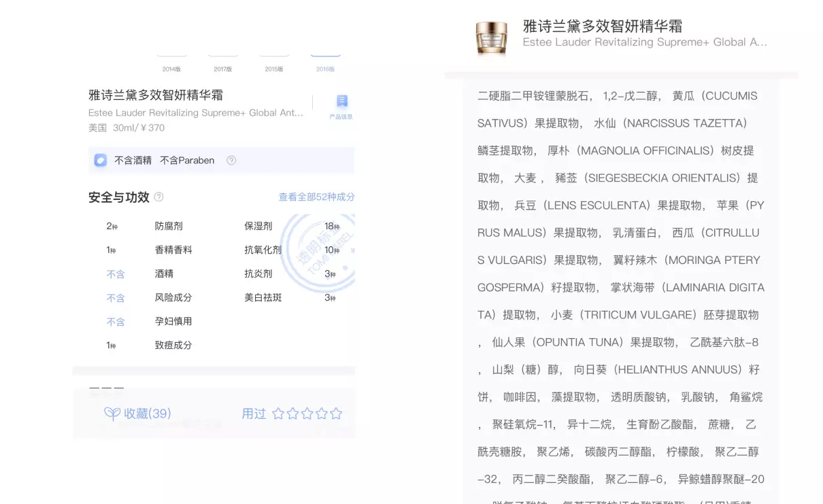This screenshot has width=823, height=504.
Task: Switch to the 2015版 version tab
Action: [x=274, y=69]
